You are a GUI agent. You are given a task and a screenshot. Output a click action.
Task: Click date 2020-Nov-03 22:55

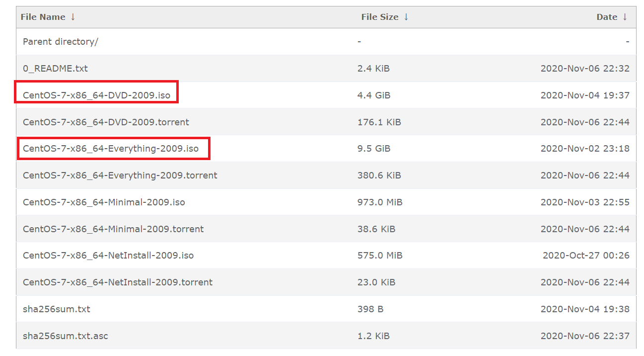click(x=585, y=202)
